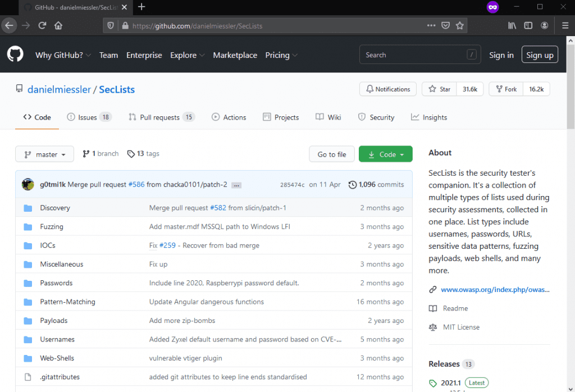Switch to the Issues tab

(89, 117)
